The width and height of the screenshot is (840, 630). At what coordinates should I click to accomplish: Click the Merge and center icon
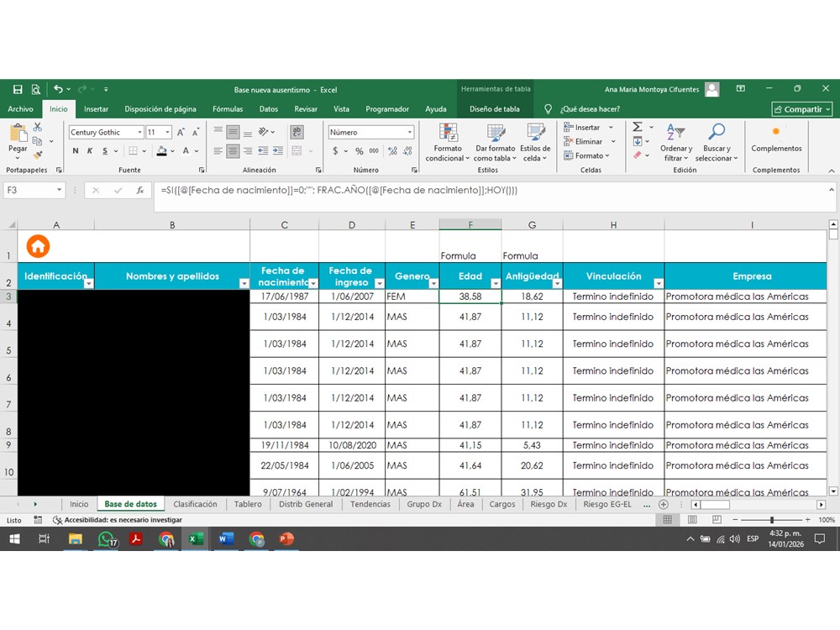coord(297,151)
